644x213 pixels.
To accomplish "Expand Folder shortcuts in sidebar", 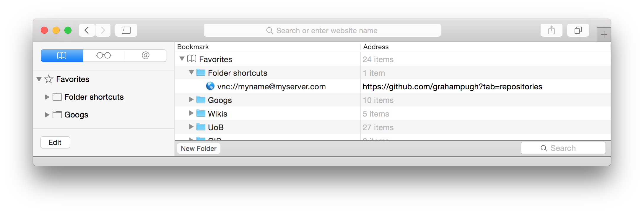I will (x=47, y=97).
